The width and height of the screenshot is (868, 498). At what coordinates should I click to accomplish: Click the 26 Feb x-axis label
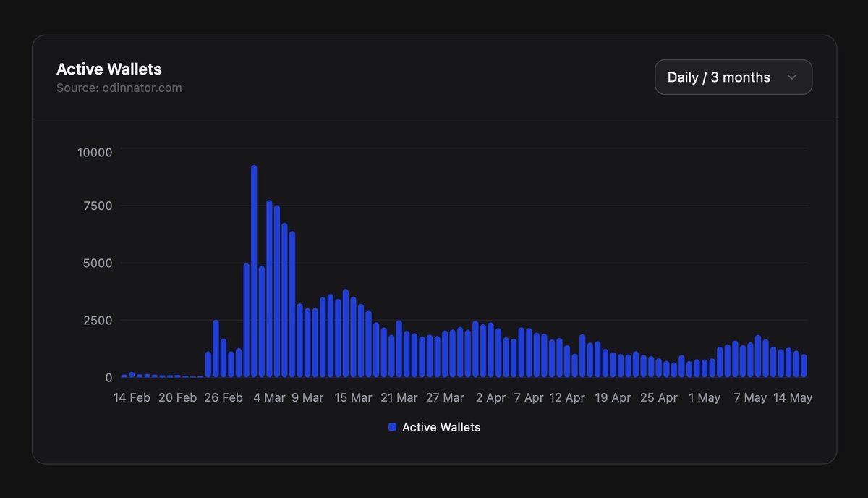(x=224, y=397)
